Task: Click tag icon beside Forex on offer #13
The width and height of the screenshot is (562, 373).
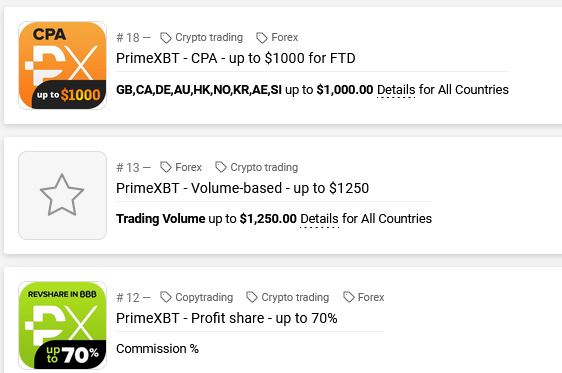Action: pos(166,167)
